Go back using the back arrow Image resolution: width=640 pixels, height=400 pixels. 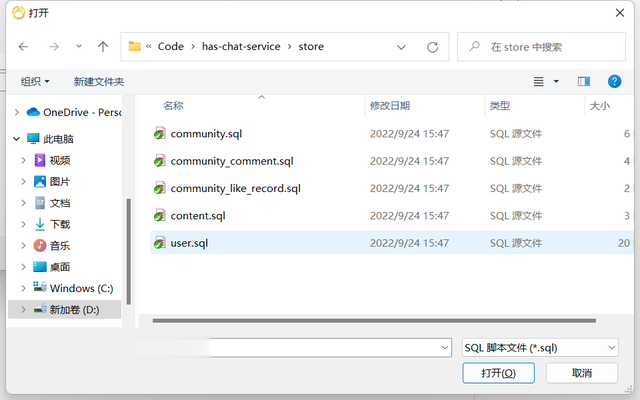[23, 47]
